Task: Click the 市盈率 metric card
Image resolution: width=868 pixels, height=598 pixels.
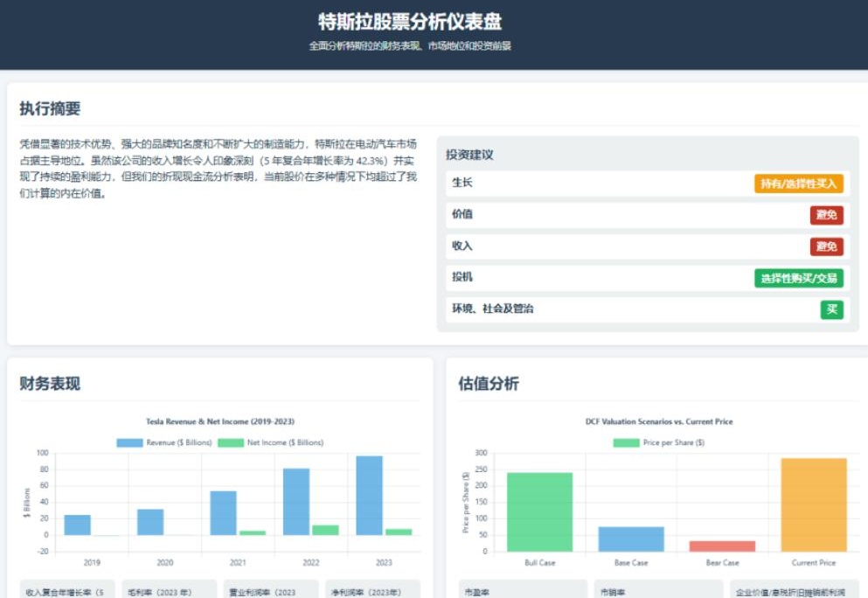Action: click(523, 589)
